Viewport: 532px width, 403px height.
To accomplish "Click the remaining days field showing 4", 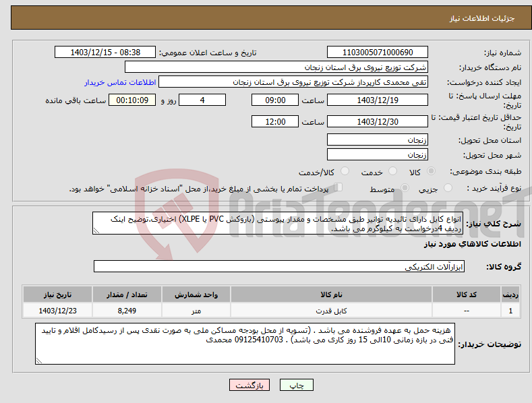I will (202, 100).
